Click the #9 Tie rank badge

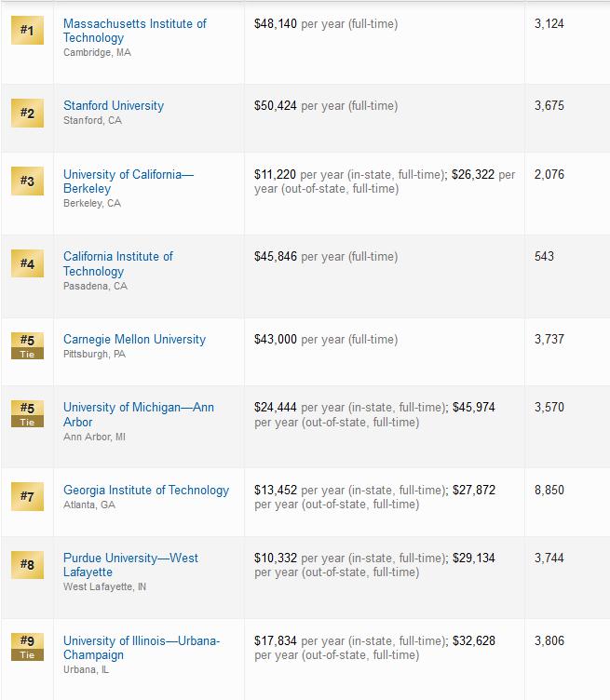[x=27, y=647]
